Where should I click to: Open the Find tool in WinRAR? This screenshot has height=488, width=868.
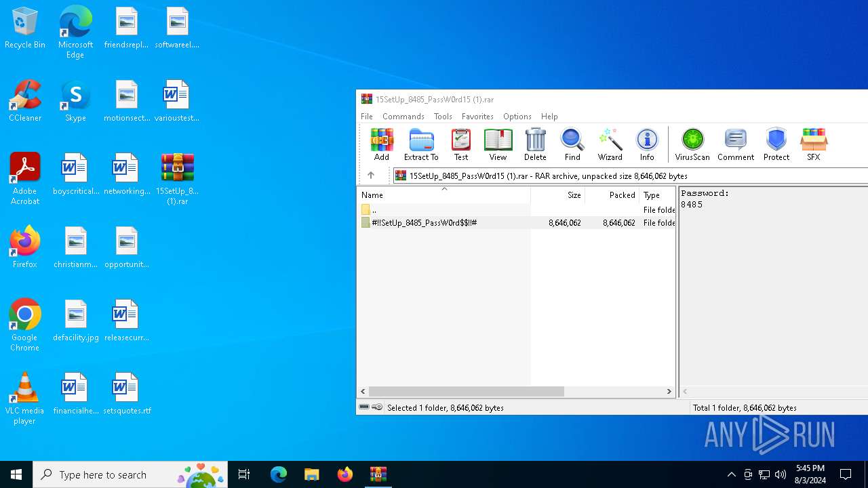(x=572, y=145)
